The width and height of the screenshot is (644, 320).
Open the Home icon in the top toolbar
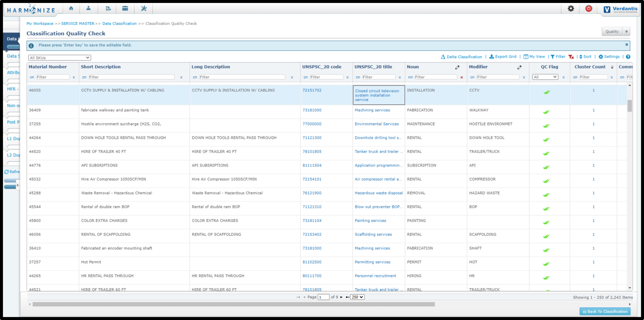click(x=71, y=8)
